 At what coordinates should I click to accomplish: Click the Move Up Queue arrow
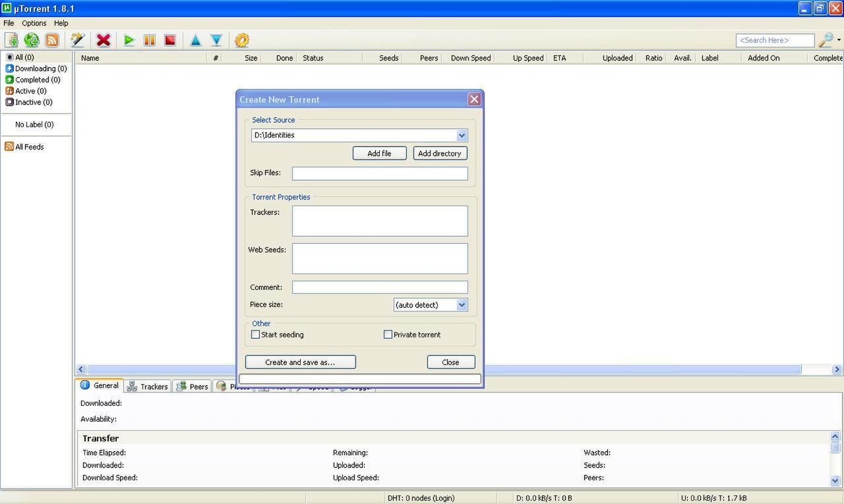(x=196, y=40)
